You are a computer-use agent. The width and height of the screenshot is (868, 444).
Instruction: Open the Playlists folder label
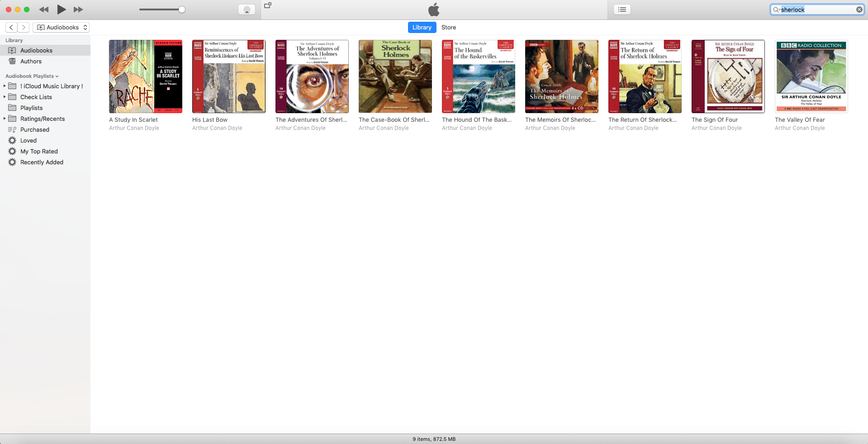(32, 108)
